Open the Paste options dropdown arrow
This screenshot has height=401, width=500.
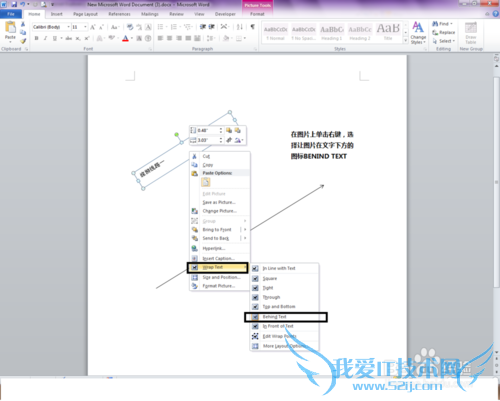click(10, 42)
